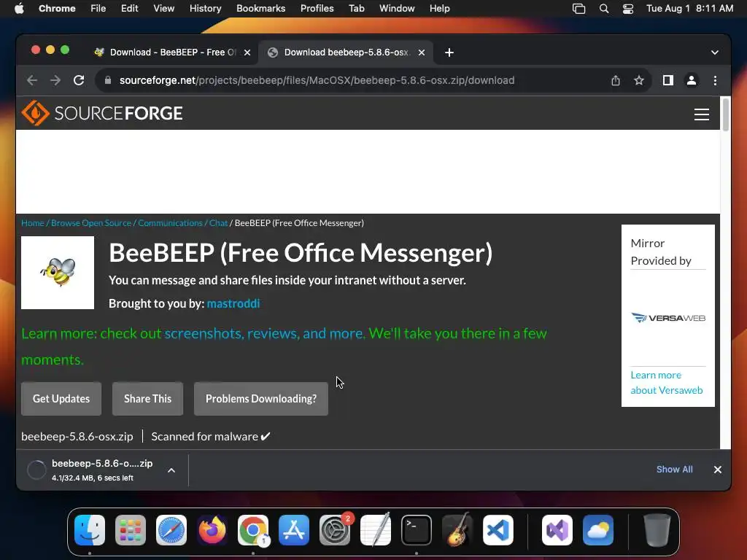The image size is (747, 560).
Task: Open System Settings from the Dock
Action: click(334, 530)
